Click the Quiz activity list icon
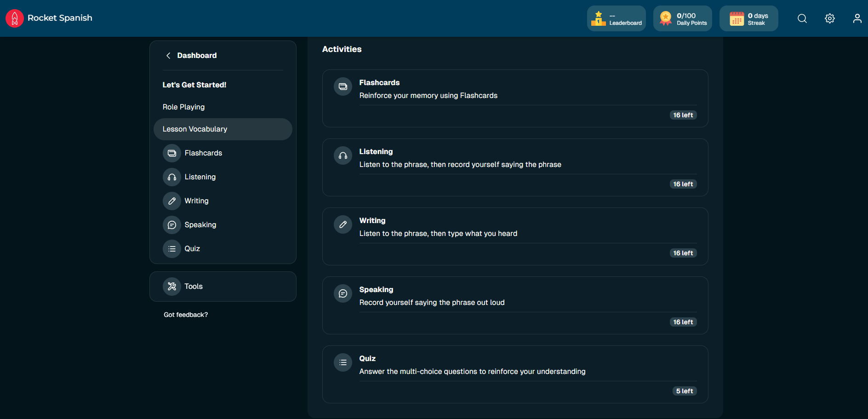 [x=343, y=362]
